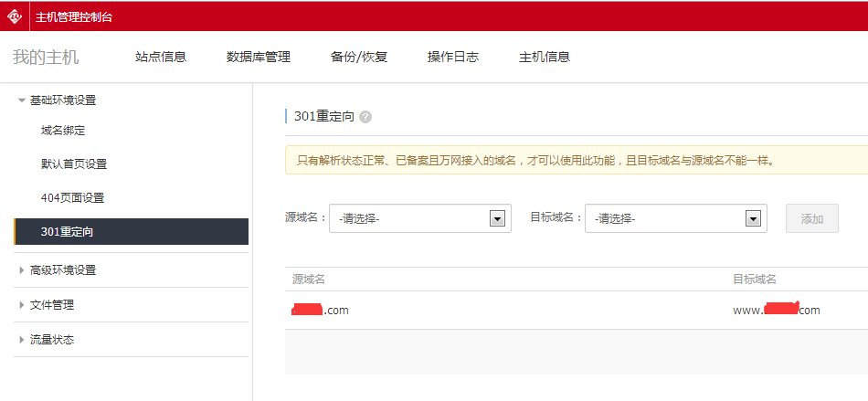Open 404页面设置 in the sidebar
The height and width of the screenshot is (401, 868).
click(x=72, y=198)
